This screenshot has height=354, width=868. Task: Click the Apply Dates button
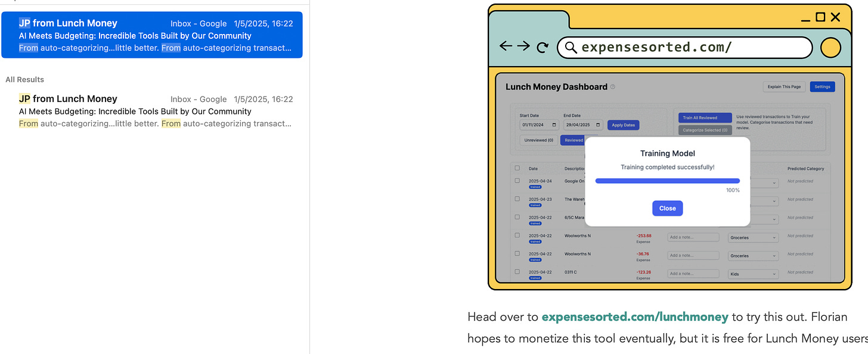point(623,125)
